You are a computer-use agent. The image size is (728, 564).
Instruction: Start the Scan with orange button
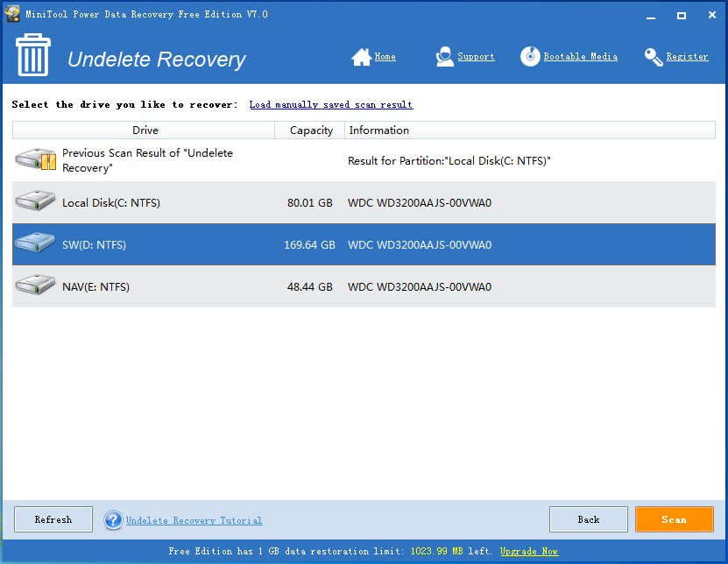pyautogui.click(x=675, y=519)
